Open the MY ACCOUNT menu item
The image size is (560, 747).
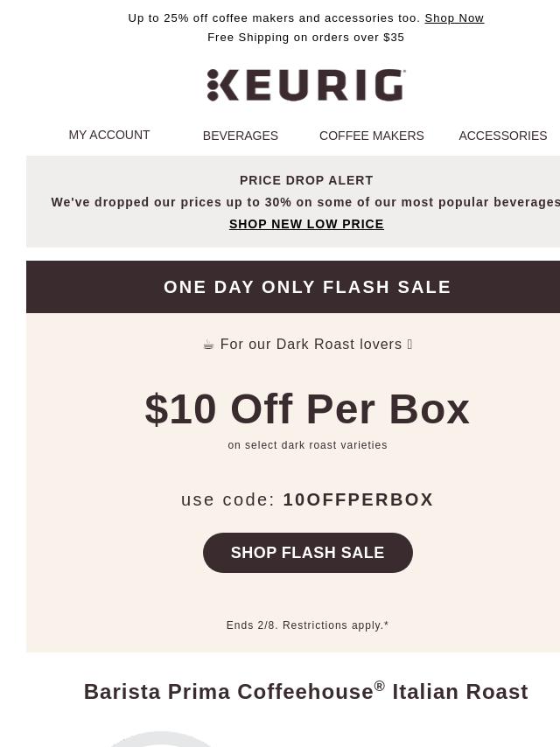(109, 136)
